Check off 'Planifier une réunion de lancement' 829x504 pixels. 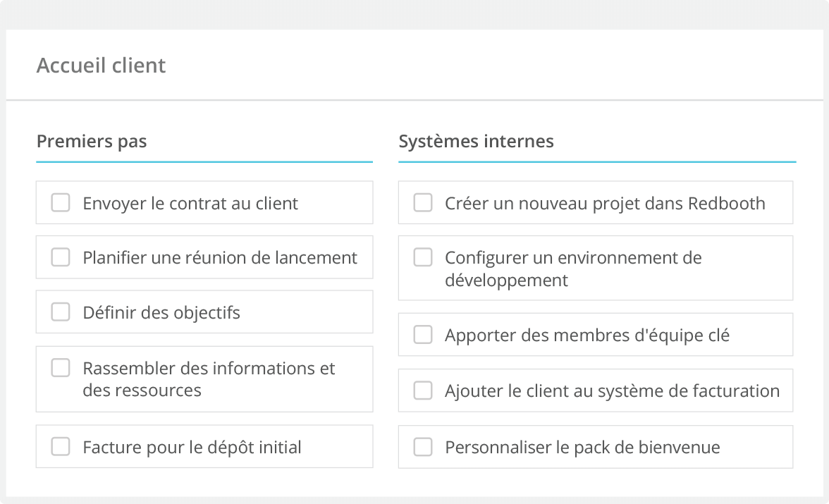[60, 257]
